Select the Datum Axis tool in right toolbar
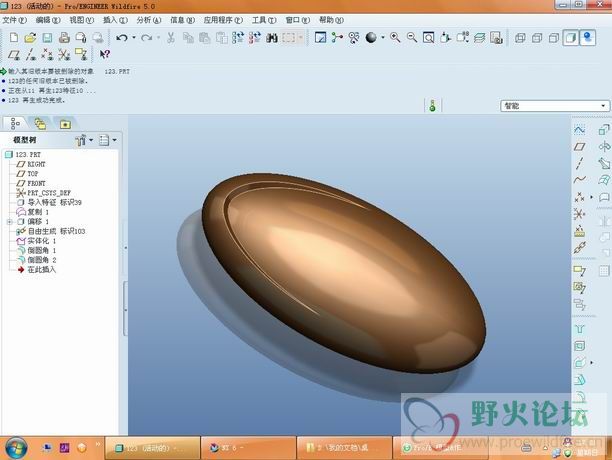The height and width of the screenshot is (460, 612). pos(580,163)
